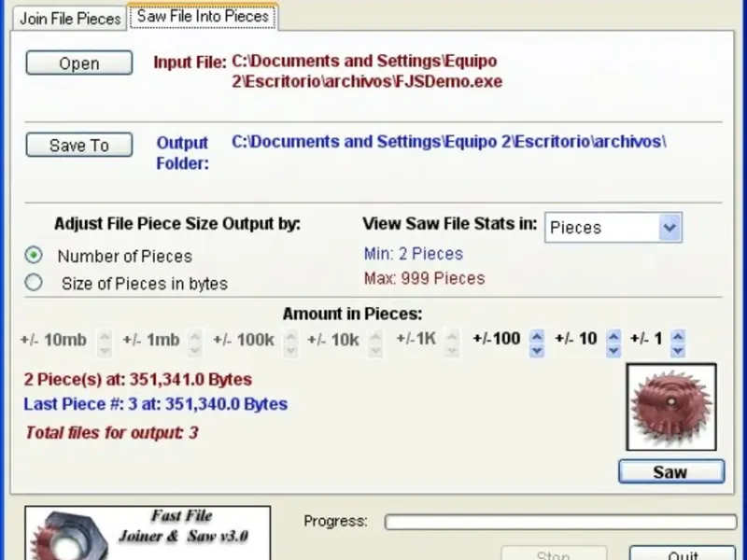Click the Progress bar
Image resolution: width=747 pixels, height=560 pixels.
tap(561, 522)
